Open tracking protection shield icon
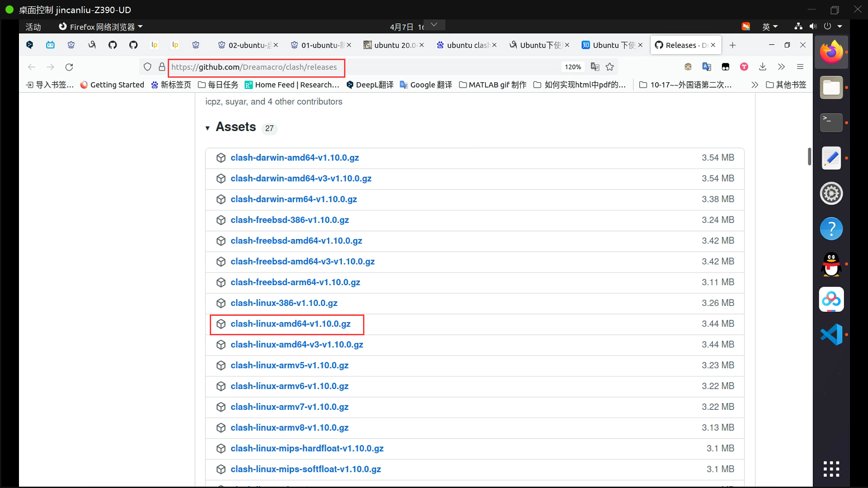Viewport: 868px width, 488px height. point(147,67)
